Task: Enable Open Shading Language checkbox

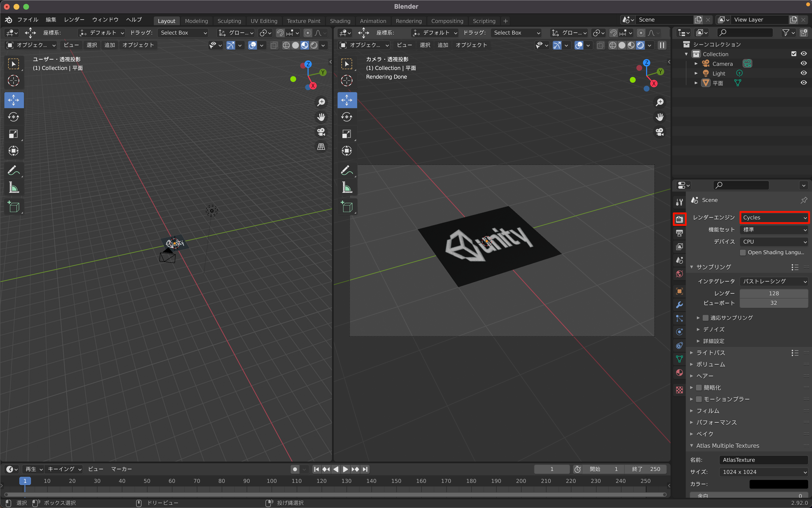Action: click(743, 252)
